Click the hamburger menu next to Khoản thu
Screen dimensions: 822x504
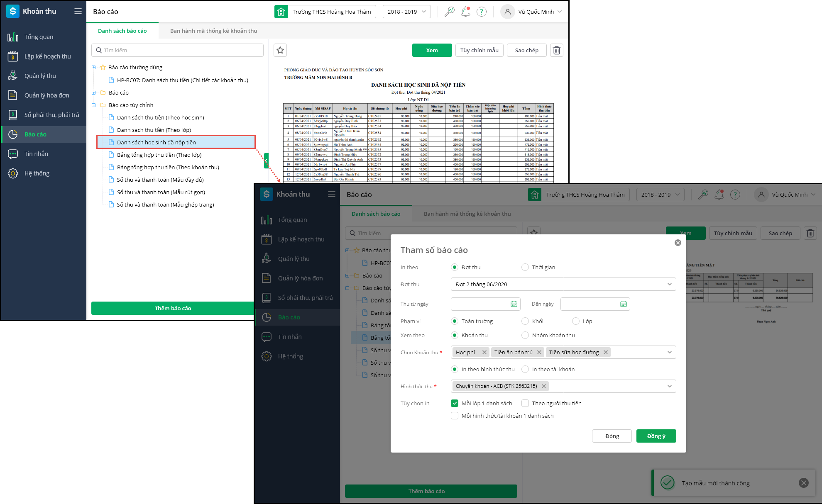pyautogui.click(x=78, y=11)
